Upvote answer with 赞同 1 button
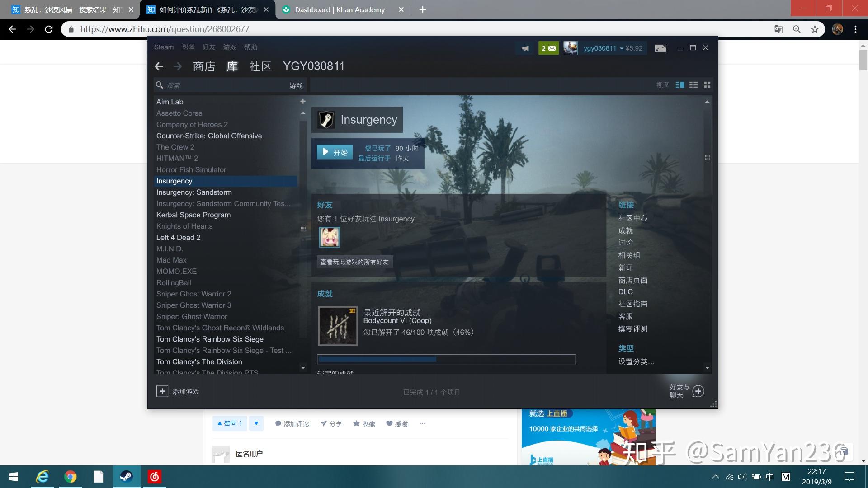 point(230,423)
